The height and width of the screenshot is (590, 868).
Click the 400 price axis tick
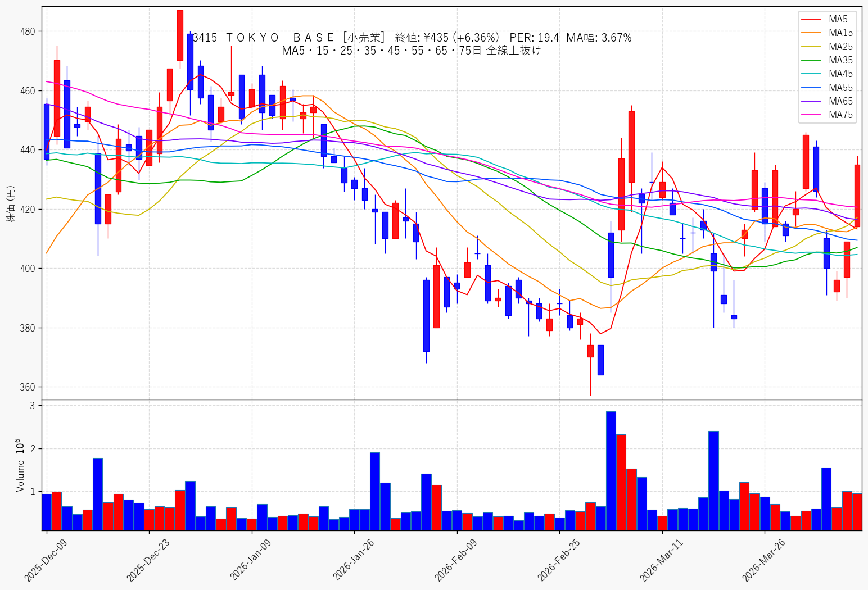[28, 269]
